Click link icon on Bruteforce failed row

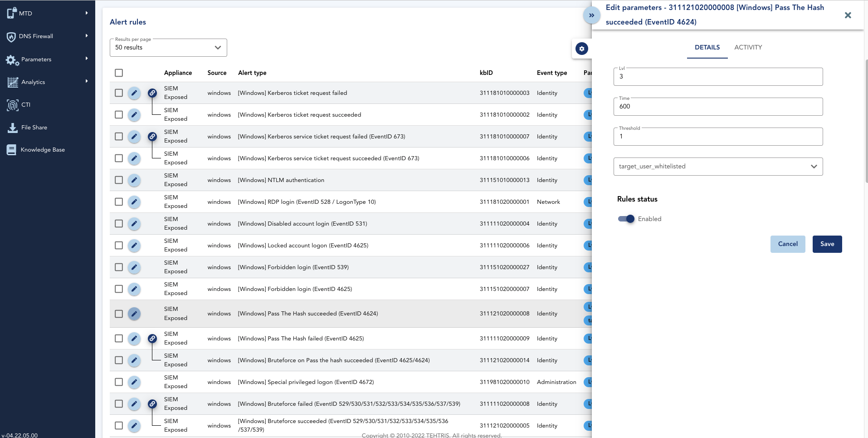152,404
